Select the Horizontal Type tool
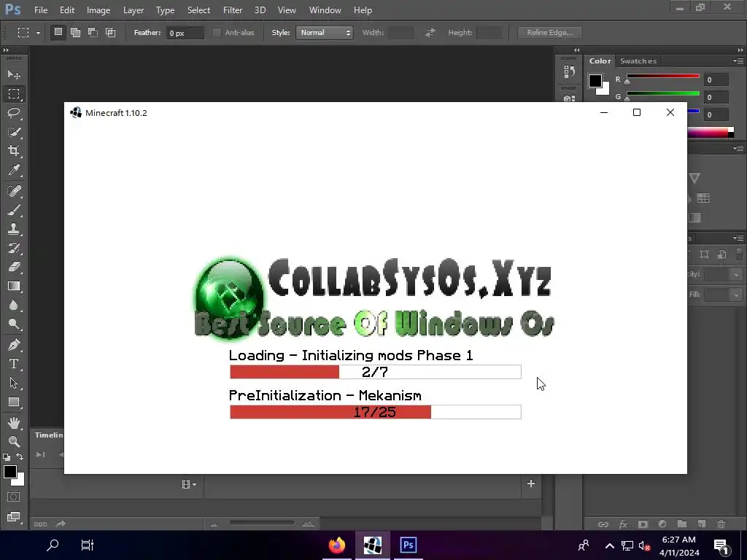 point(14,364)
